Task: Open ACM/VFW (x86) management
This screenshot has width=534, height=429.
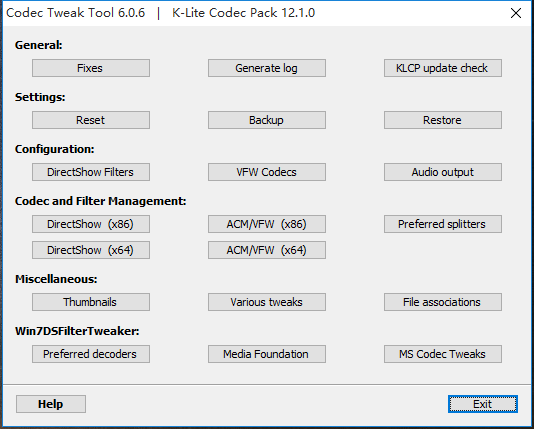Action: [x=267, y=224]
